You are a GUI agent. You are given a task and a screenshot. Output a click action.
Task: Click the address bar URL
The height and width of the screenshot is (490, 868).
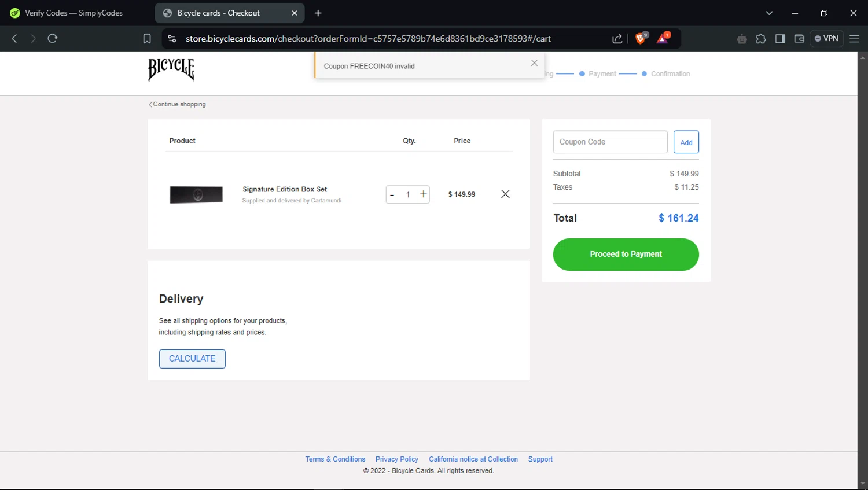[368, 39]
